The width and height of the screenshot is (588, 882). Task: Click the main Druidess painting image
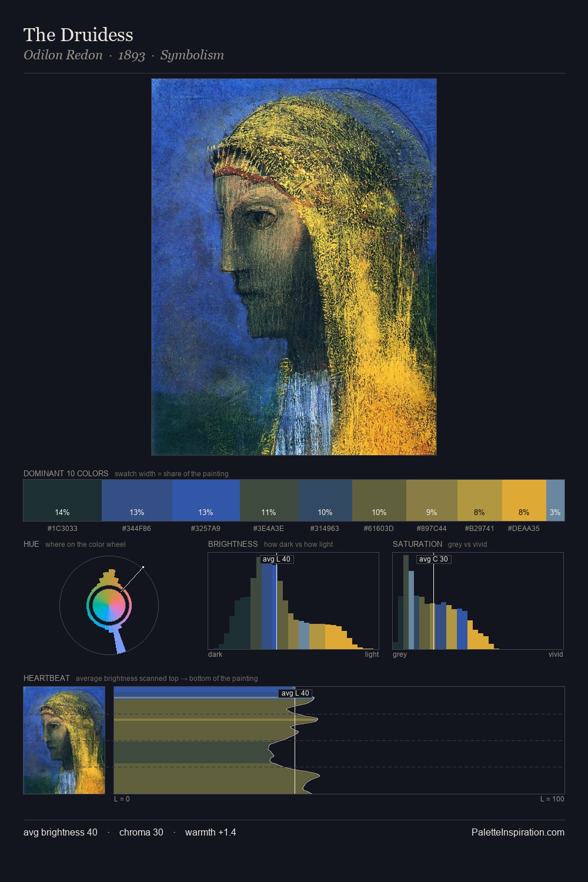(294, 267)
